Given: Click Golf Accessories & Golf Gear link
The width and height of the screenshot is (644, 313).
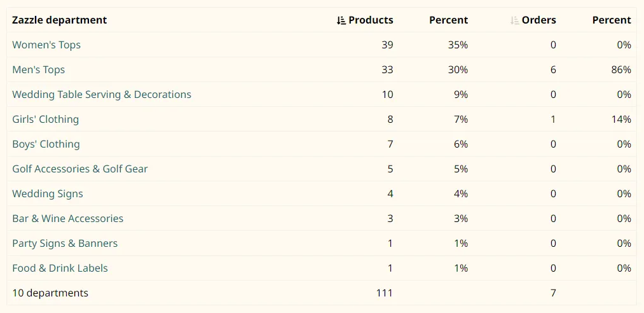Looking at the screenshot, I should (80, 169).
